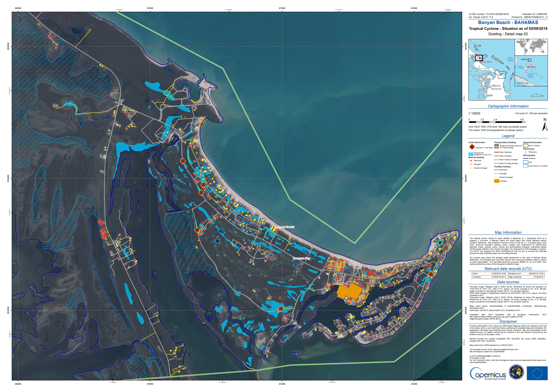Select the orange Damaged square under Built Up Grading

coord(471,164)
